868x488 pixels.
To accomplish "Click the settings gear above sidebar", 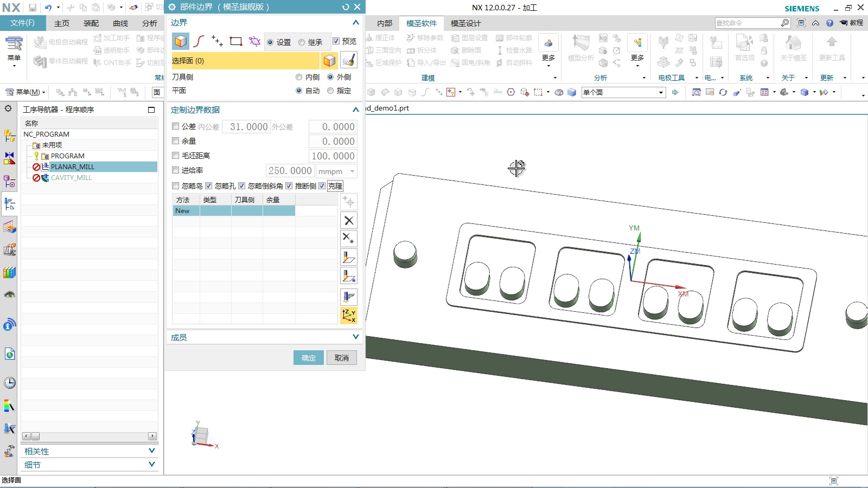I will point(8,108).
